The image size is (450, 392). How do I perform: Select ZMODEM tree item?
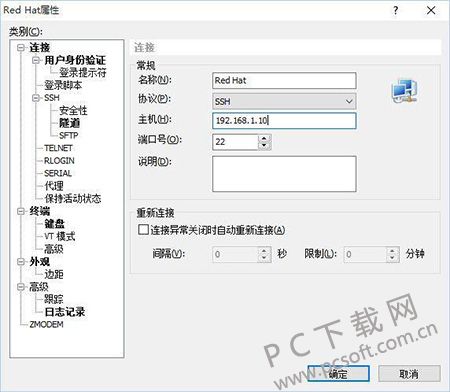tap(46, 324)
